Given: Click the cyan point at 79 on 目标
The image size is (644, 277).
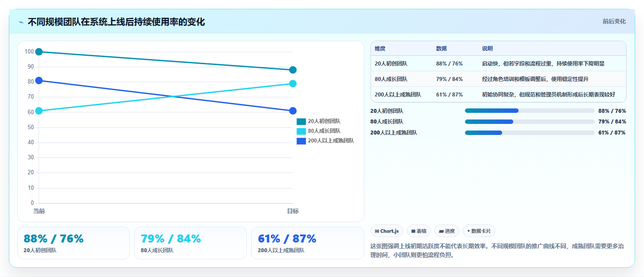Looking at the screenshot, I should (293, 84).
